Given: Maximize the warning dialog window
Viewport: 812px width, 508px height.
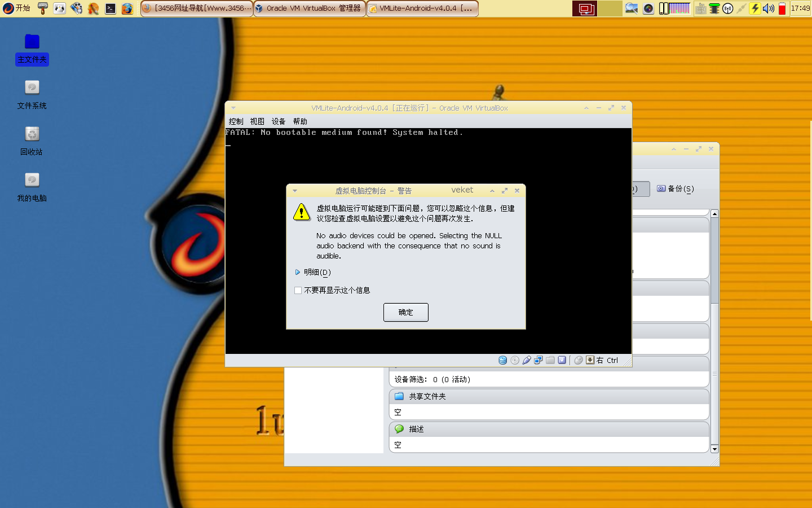Looking at the screenshot, I should click(x=505, y=191).
